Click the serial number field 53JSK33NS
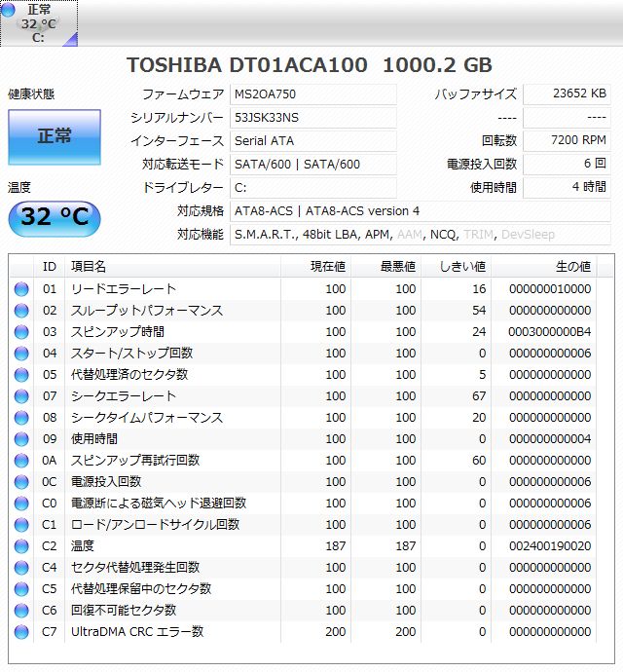 point(313,118)
